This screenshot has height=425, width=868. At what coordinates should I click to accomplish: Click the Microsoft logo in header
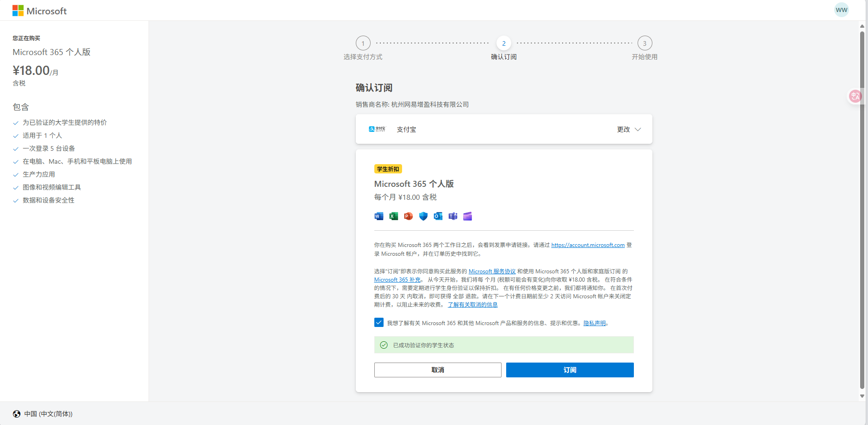click(39, 11)
